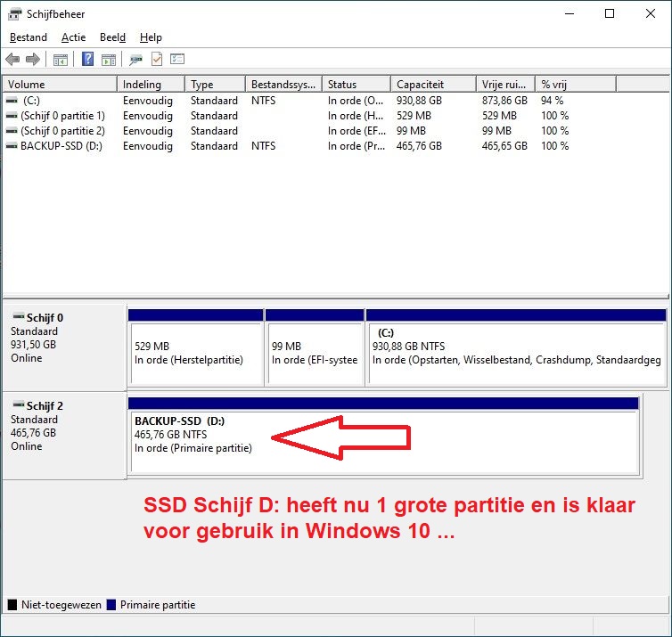
Task: Sort by the Bestandssys... column header
Action: [283, 84]
